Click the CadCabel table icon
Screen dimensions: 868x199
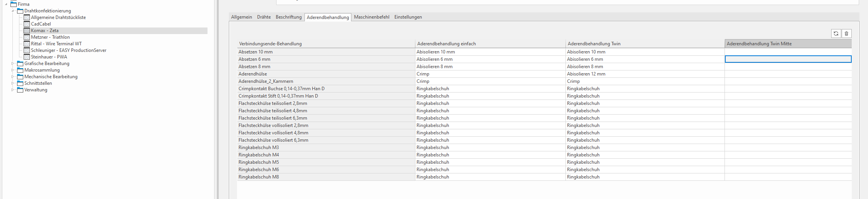tap(27, 24)
